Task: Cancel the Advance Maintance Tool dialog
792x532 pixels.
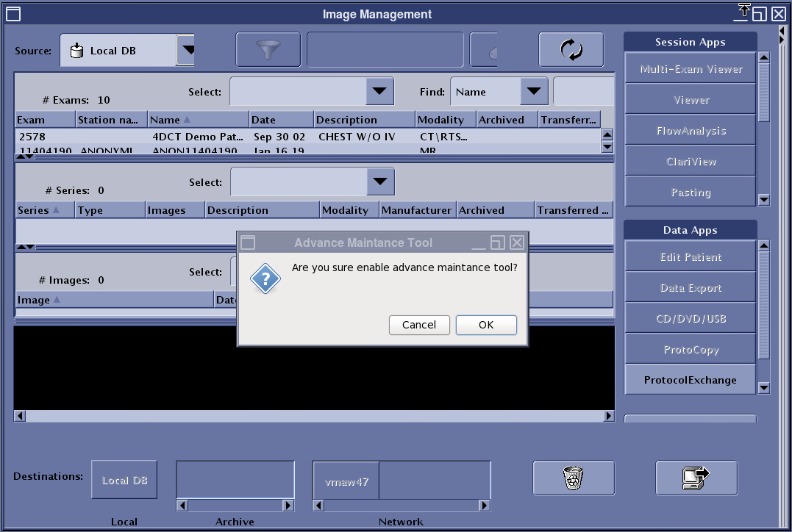Action: [x=419, y=325]
